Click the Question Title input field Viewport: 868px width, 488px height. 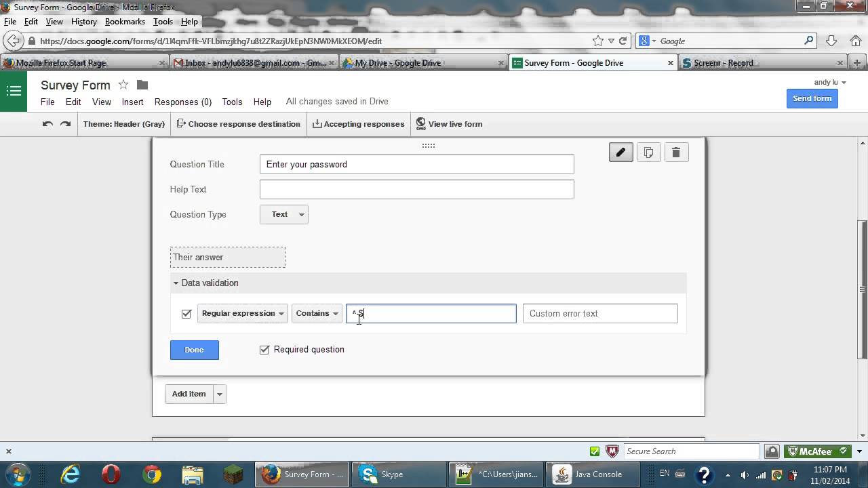coord(417,164)
